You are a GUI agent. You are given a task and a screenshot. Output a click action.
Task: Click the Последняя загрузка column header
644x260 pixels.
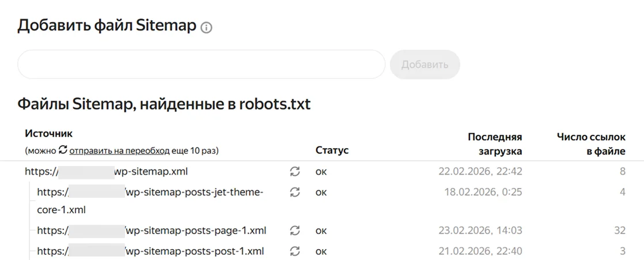(494, 144)
